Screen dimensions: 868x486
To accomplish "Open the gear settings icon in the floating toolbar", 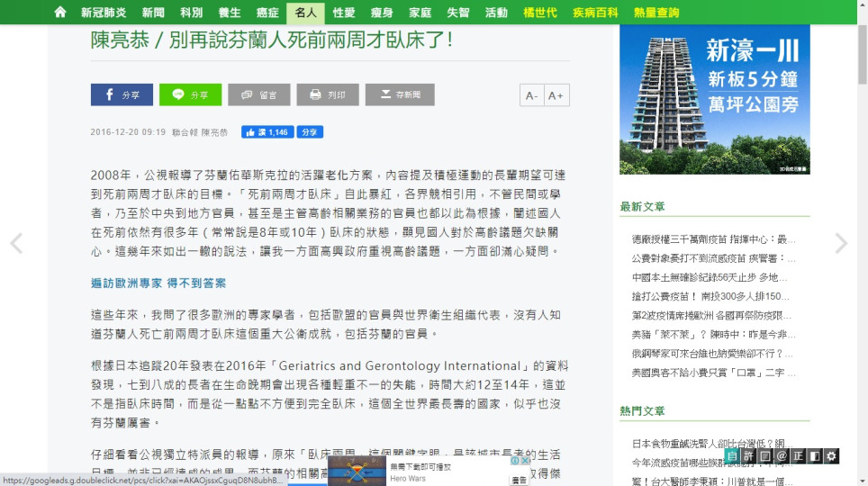I will tap(831, 456).
